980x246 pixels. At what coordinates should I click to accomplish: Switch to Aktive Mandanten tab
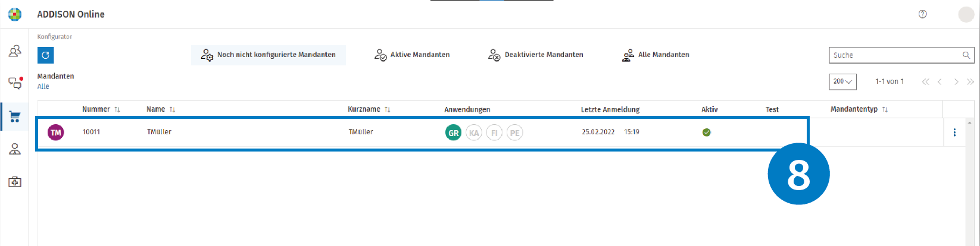[412, 55]
